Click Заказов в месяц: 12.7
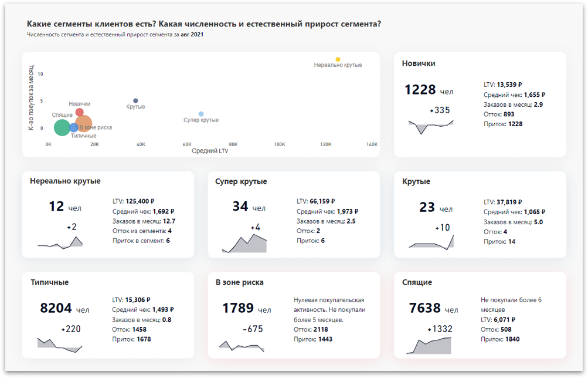The image size is (588, 378). pos(144,221)
